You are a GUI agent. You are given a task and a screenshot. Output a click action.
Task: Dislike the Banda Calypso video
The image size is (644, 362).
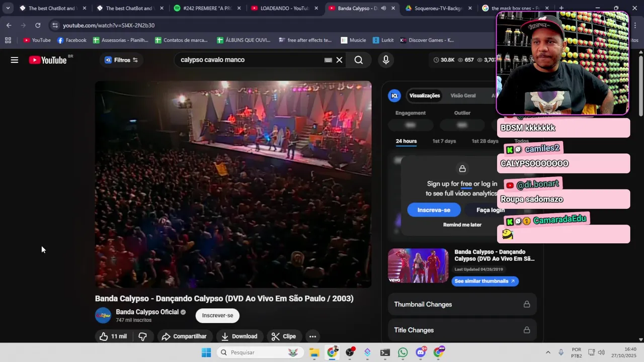pyautogui.click(x=142, y=336)
